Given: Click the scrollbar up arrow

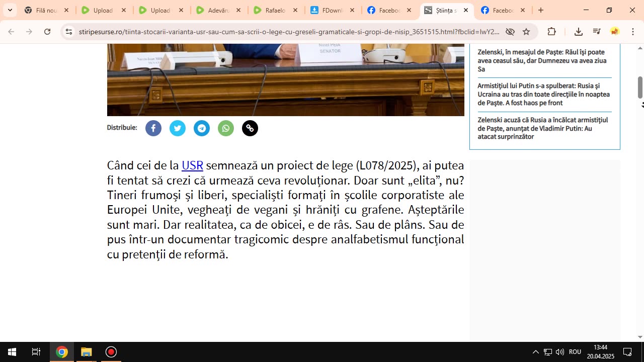Looking at the screenshot, I should pyautogui.click(x=640, y=48).
